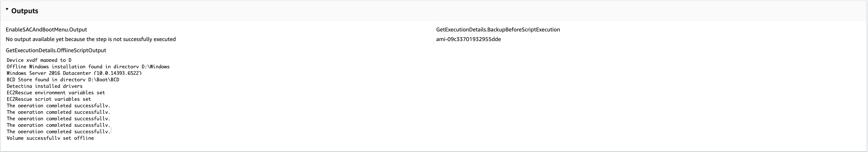
Task: Click the first 'operation completed successfully' line
Action: pyautogui.click(x=58, y=105)
